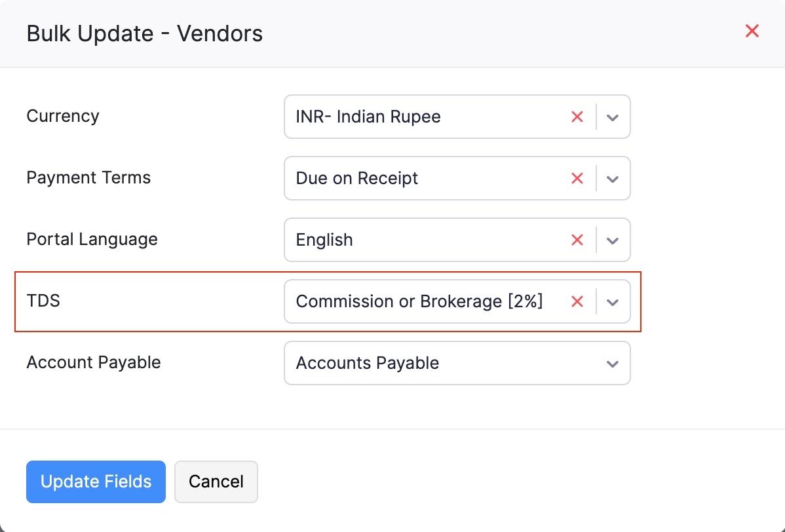Screen dimensions: 785x532
Task: Click the Update Fields button
Action: [96, 482]
